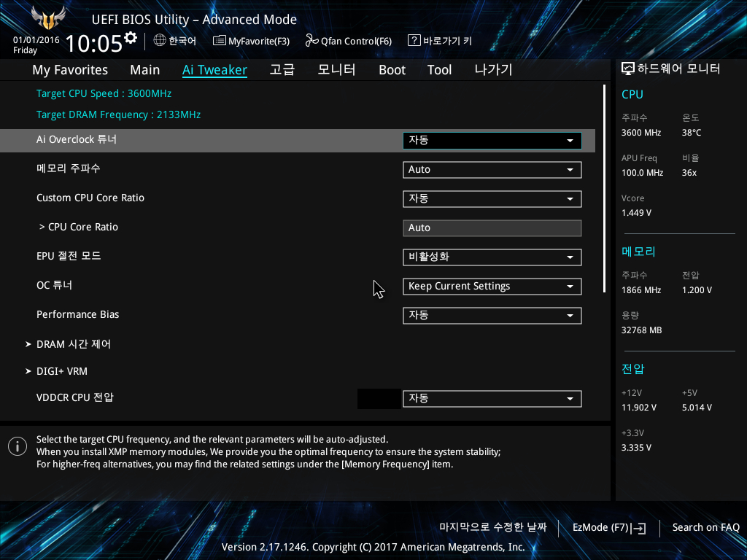
Task: Click the MyFavorite(F3) label
Action: tap(259, 42)
